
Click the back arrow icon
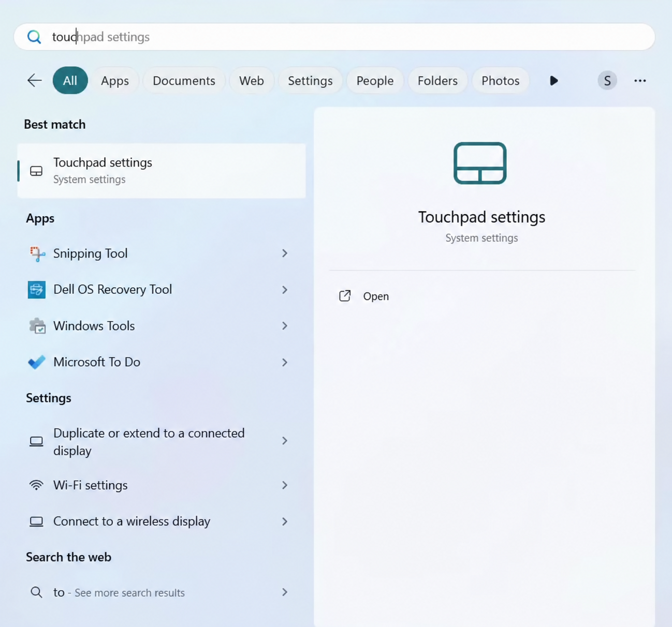click(x=34, y=80)
